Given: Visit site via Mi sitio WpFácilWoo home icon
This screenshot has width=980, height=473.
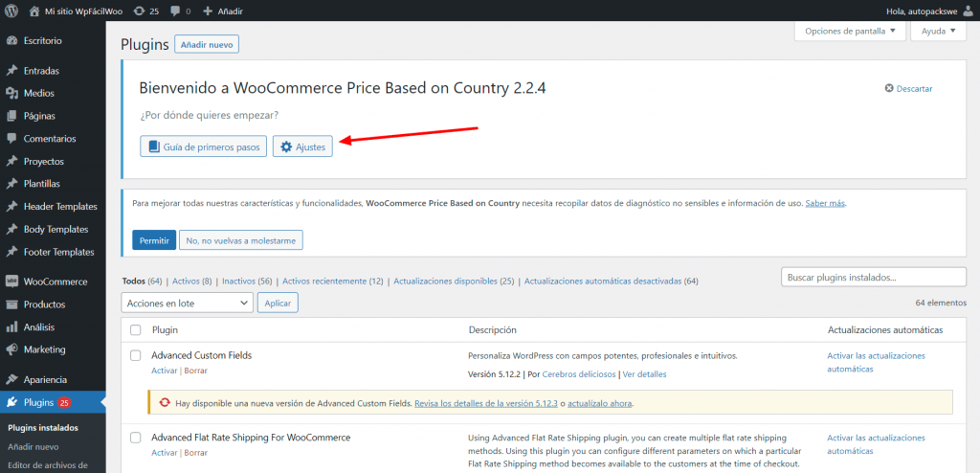Looking at the screenshot, I should tap(35, 11).
